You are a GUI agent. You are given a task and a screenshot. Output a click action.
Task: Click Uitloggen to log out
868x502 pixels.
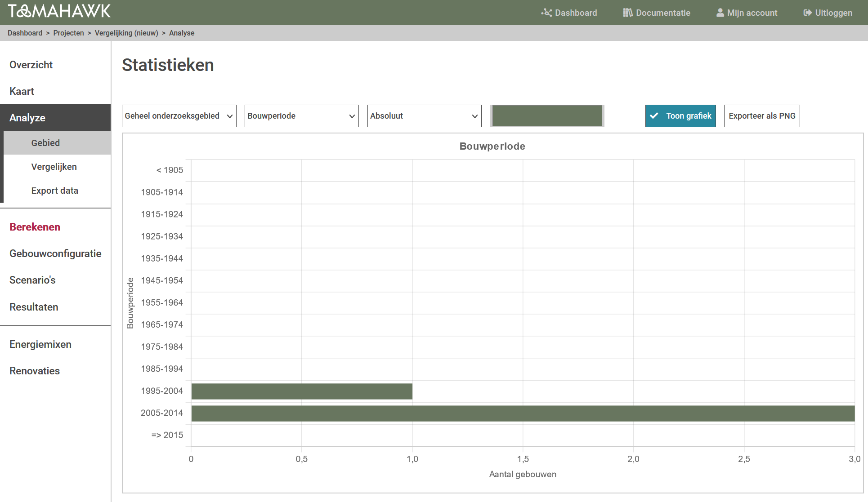[x=828, y=13]
